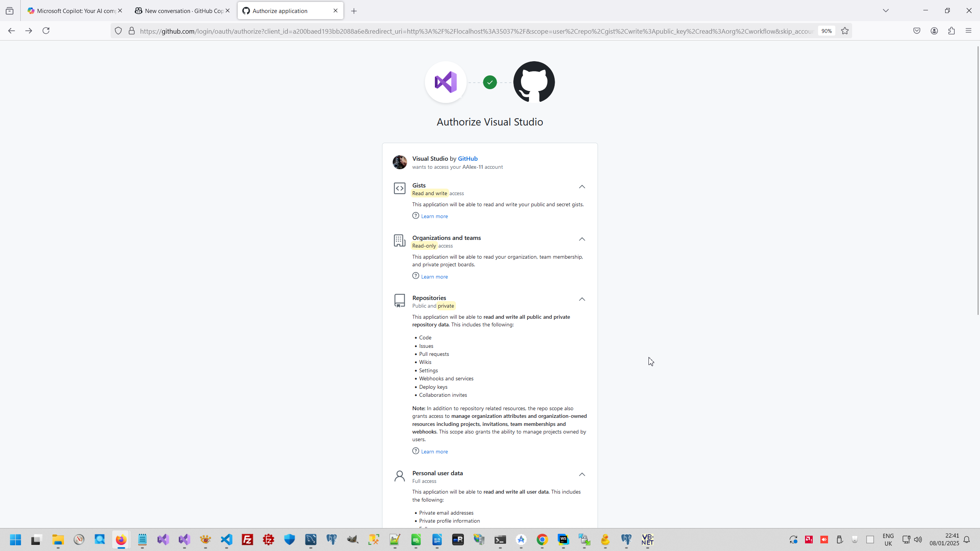Open Firefox hamburger application menu
This screenshot has width=980, height=551.
969,31
